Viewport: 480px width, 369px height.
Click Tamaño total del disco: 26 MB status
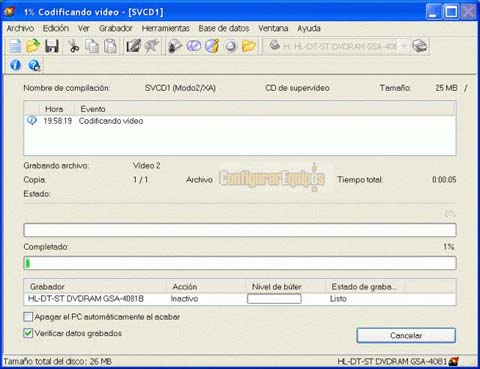[58, 361]
